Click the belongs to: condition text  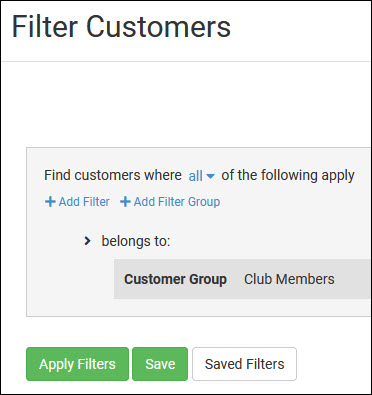point(136,241)
